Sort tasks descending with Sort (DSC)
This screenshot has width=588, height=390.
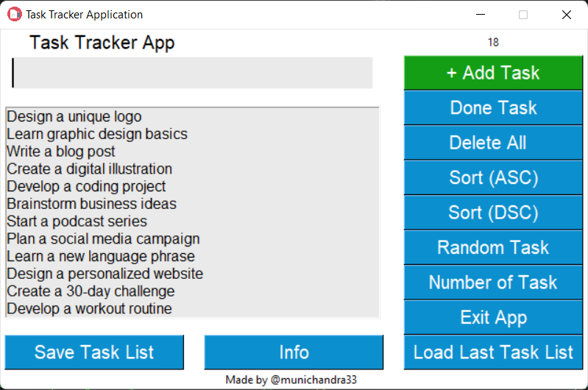[x=493, y=213]
